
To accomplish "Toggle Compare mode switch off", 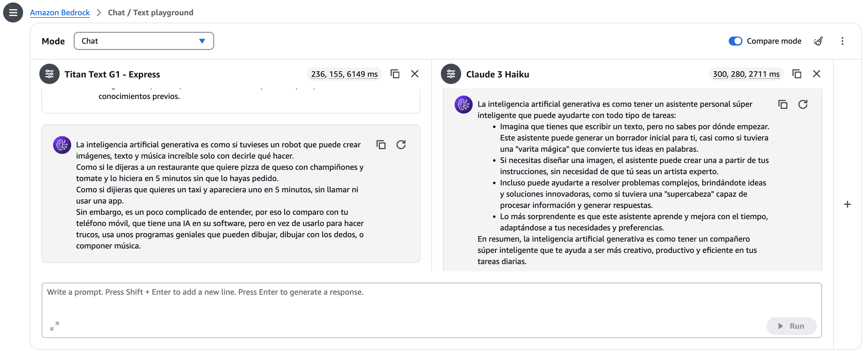I will [x=735, y=41].
